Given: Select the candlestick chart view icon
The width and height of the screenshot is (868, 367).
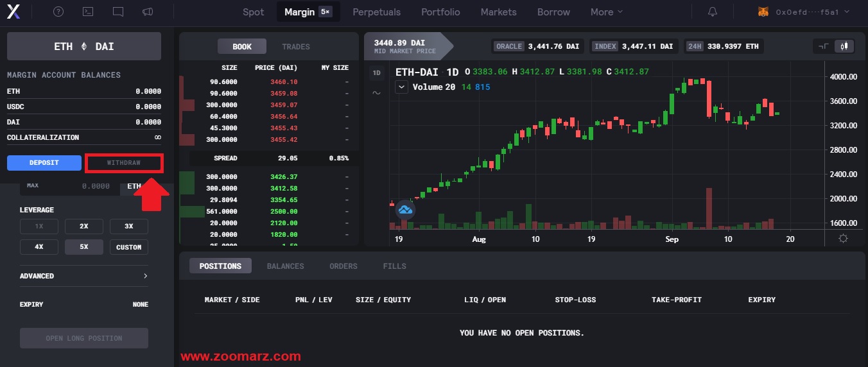Looking at the screenshot, I should tap(845, 46).
